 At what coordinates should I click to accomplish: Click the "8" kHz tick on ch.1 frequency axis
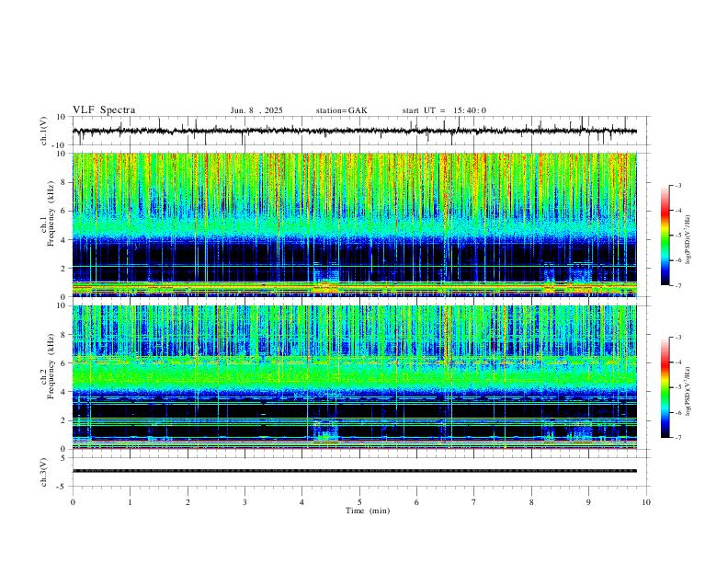(x=63, y=182)
